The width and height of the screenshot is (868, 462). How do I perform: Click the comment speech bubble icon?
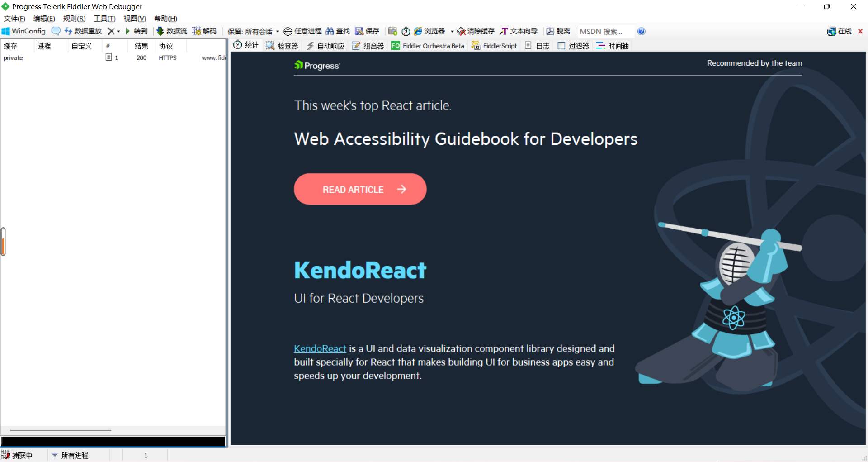(x=56, y=31)
